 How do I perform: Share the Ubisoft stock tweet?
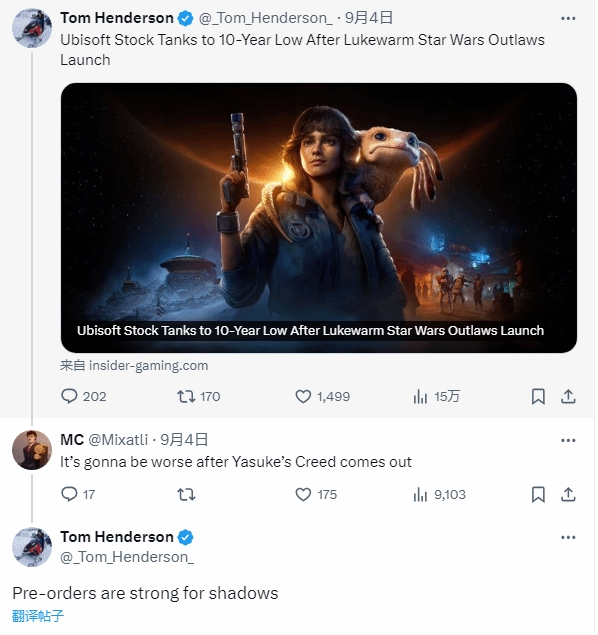coord(568,396)
